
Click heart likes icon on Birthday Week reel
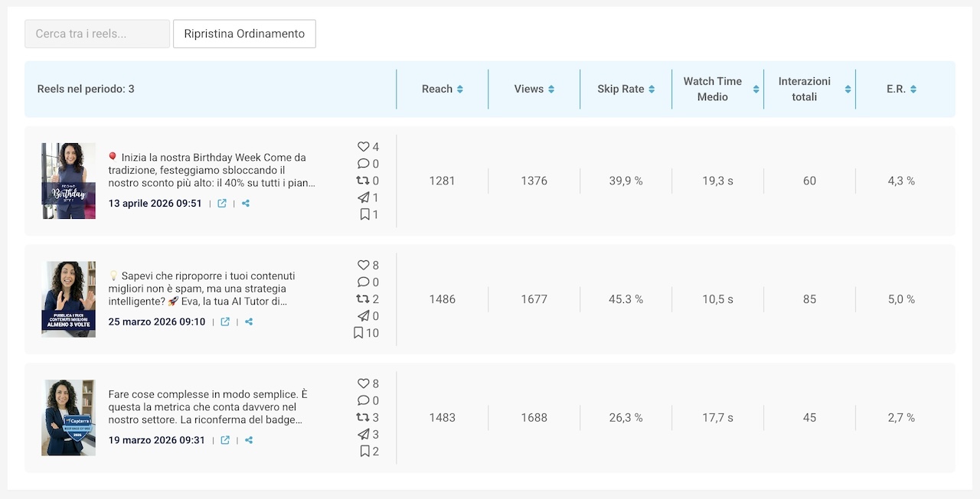pos(363,147)
